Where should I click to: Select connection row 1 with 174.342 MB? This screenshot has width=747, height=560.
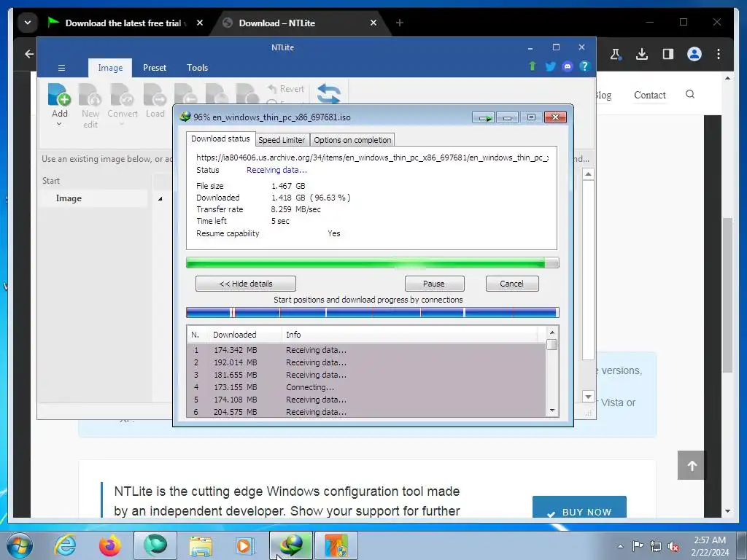[366, 350]
